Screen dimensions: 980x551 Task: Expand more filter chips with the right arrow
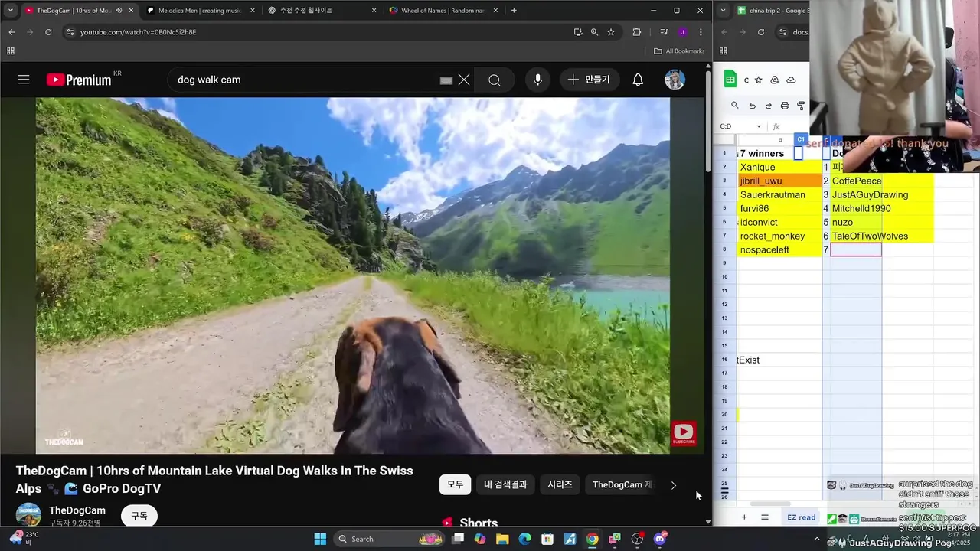click(674, 485)
